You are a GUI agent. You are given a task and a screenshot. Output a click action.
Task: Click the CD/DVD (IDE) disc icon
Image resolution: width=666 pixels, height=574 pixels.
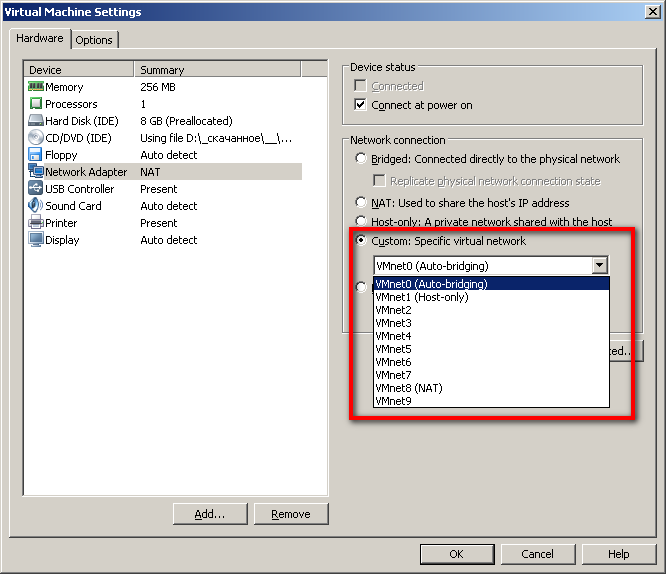(36, 138)
